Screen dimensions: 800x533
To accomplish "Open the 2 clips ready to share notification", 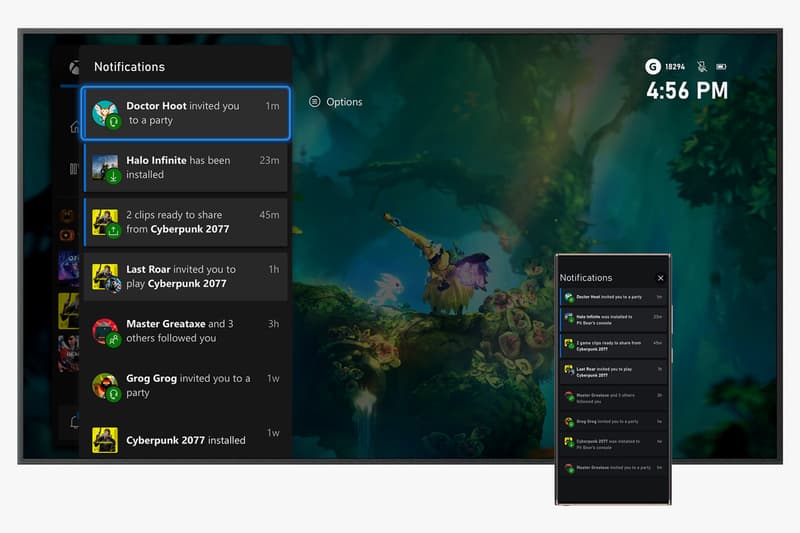I will (186, 222).
